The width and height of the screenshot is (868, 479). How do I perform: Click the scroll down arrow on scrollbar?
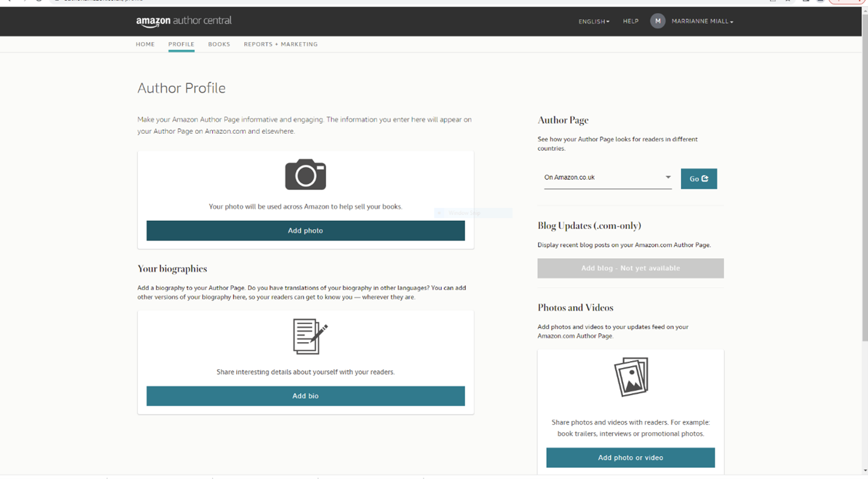point(864,471)
